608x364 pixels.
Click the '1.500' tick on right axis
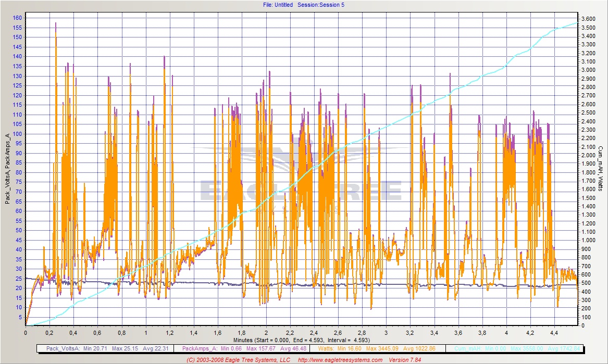(588, 198)
